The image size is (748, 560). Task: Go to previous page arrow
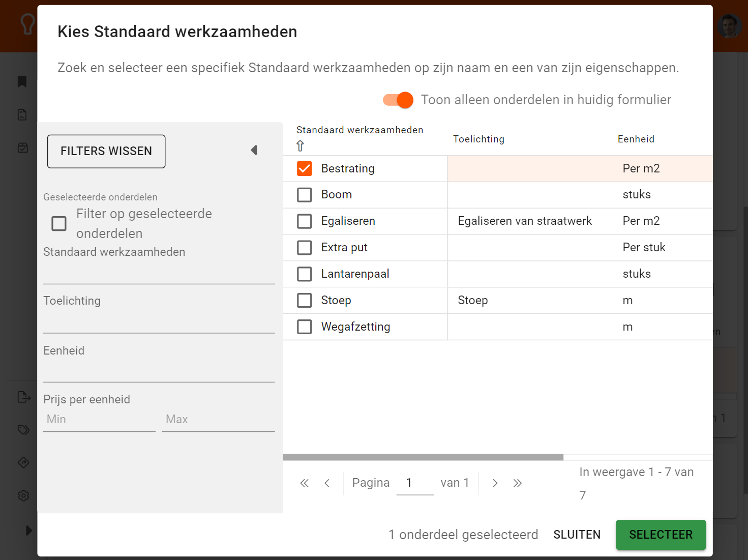327,483
